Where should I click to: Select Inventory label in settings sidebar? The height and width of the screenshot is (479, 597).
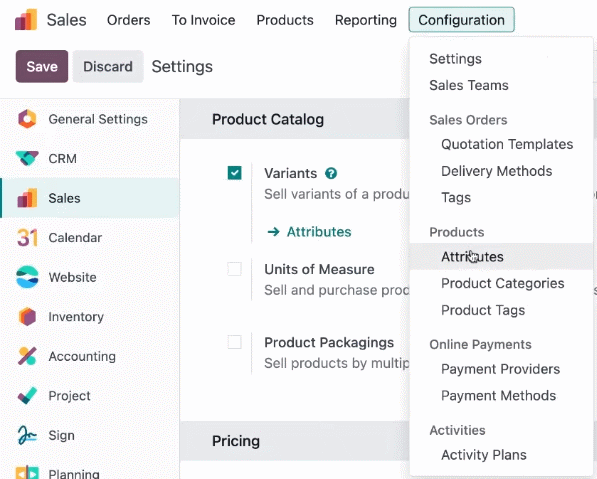tap(76, 317)
